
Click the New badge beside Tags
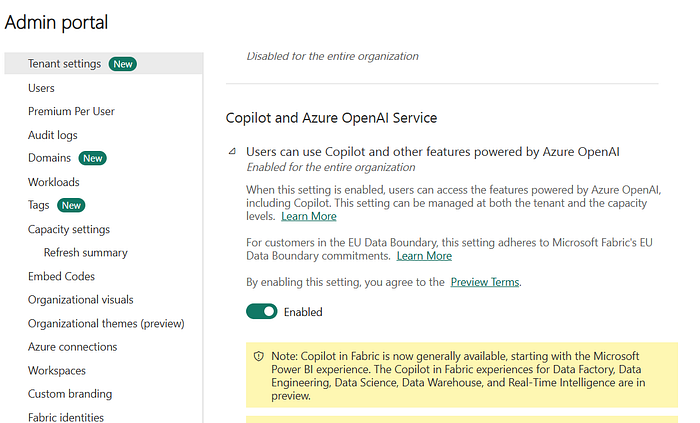[71, 205]
